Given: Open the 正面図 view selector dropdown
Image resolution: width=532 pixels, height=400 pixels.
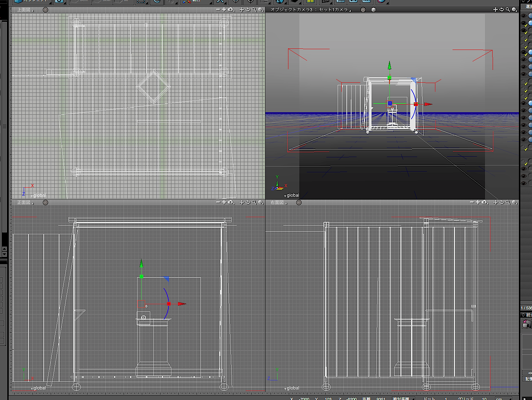Looking at the screenshot, I should 25,203.
